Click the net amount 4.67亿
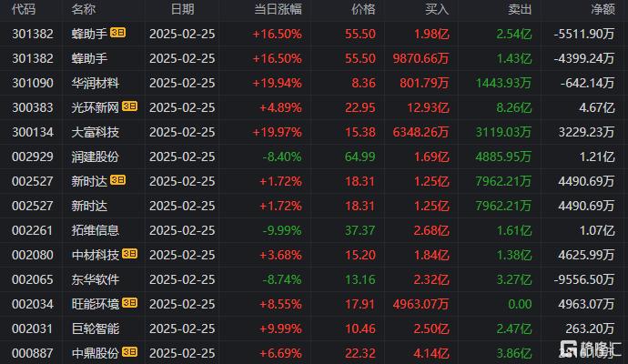628x364 pixels. (597, 107)
